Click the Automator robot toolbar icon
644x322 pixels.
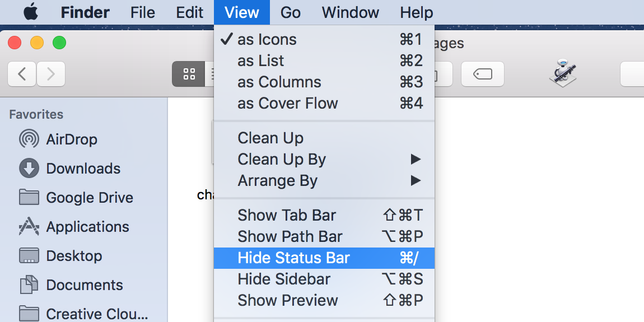(x=562, y=73)
